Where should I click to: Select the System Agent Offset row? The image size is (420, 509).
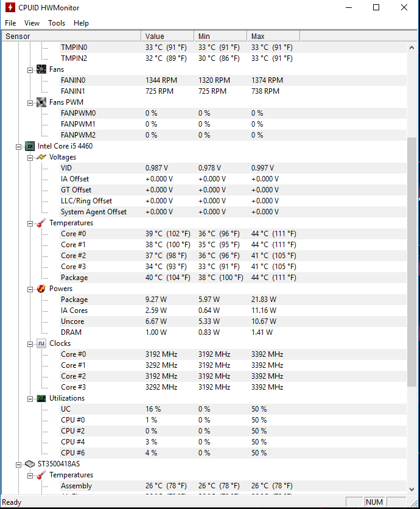click(233, 212)
